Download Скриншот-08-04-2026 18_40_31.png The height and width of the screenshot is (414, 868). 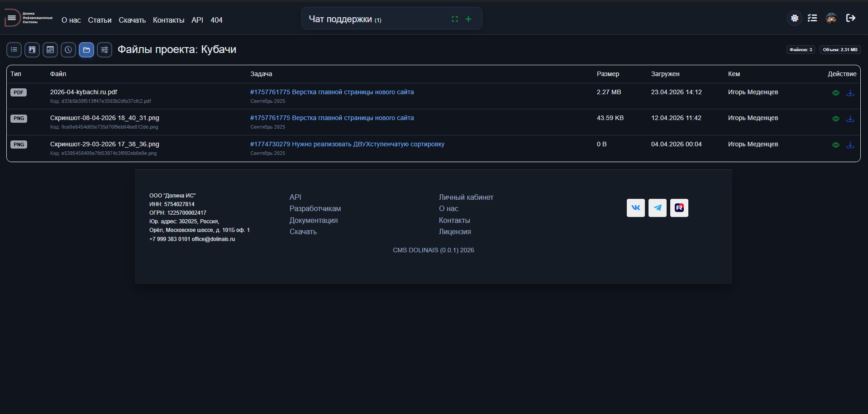tap(850, 119)
